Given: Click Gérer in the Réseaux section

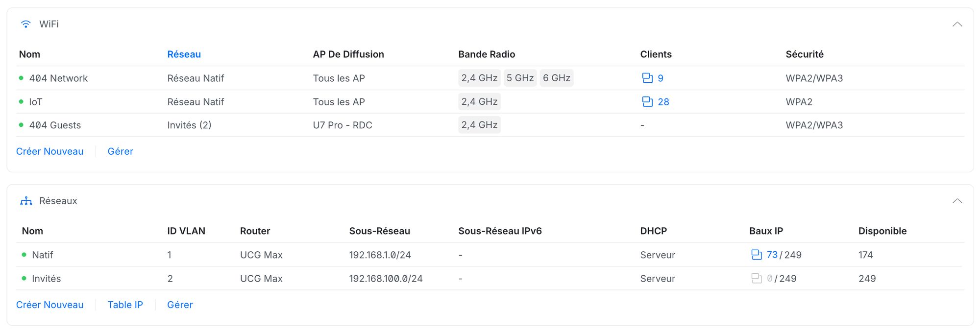Looking at the screenshot, I should tap(180, 305).
